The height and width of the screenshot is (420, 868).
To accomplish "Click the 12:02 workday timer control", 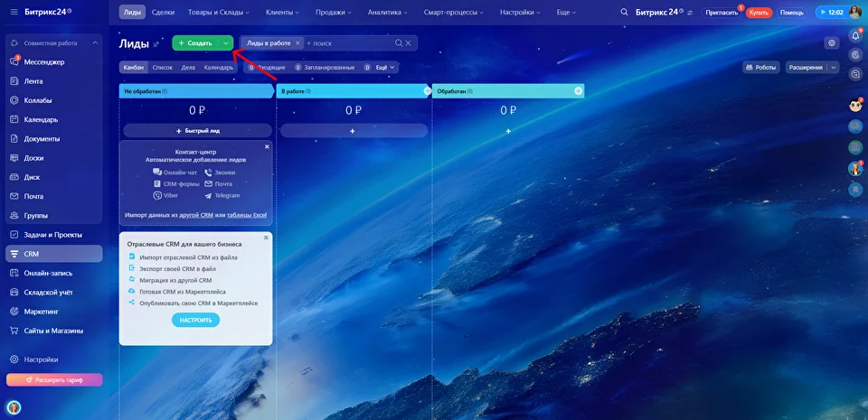I will coord(830,12).
